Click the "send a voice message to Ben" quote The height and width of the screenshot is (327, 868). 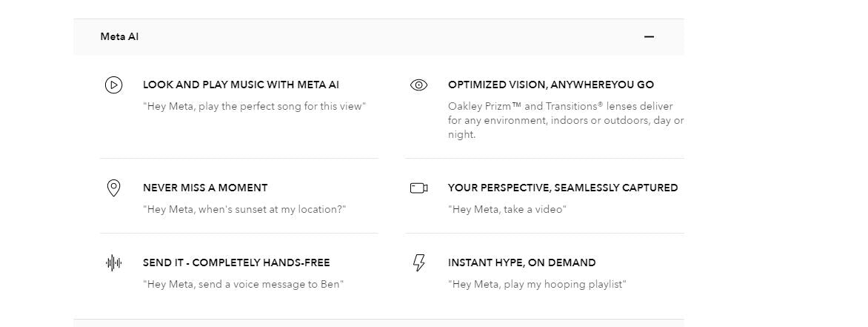coord(243,285)
